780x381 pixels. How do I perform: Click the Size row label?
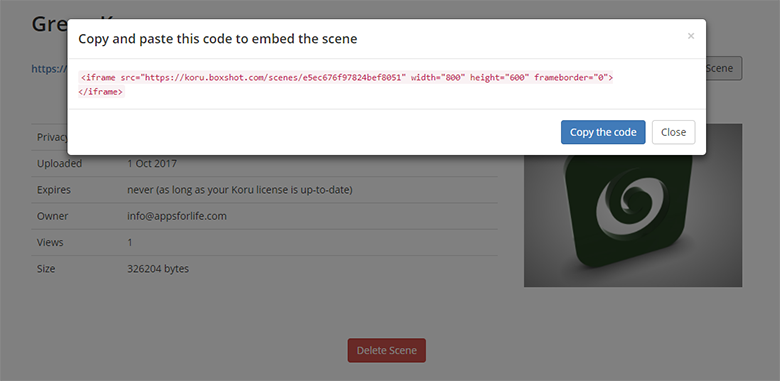(46, 269)
